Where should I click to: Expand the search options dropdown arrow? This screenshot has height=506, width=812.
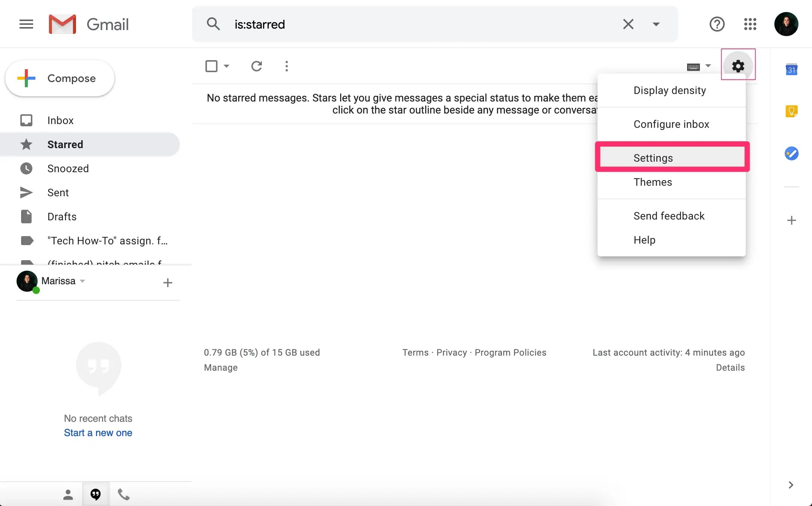click(656, 24)
